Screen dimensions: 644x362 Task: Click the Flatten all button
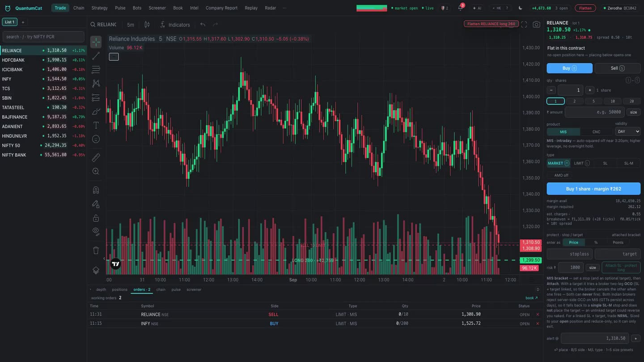[585, 8]
